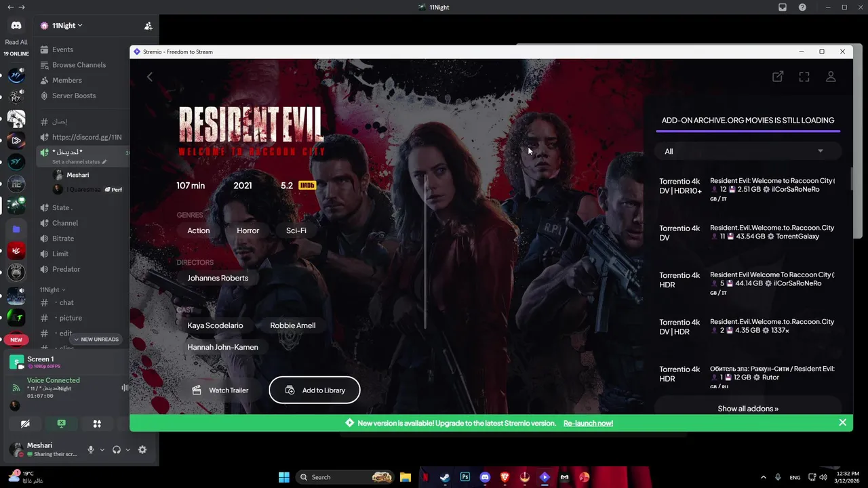Open Photoshop from taskbar
This screenshot has height=488, width=868.
(465, 477)
